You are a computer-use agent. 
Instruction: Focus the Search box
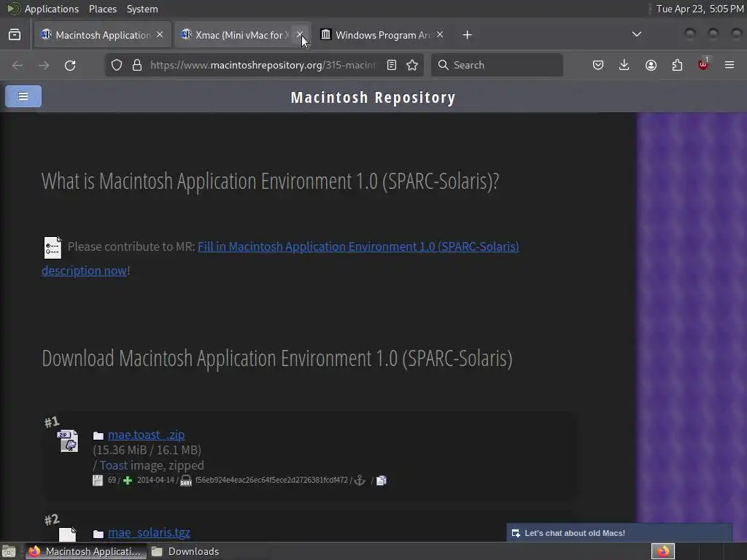(x=497, y=65)
